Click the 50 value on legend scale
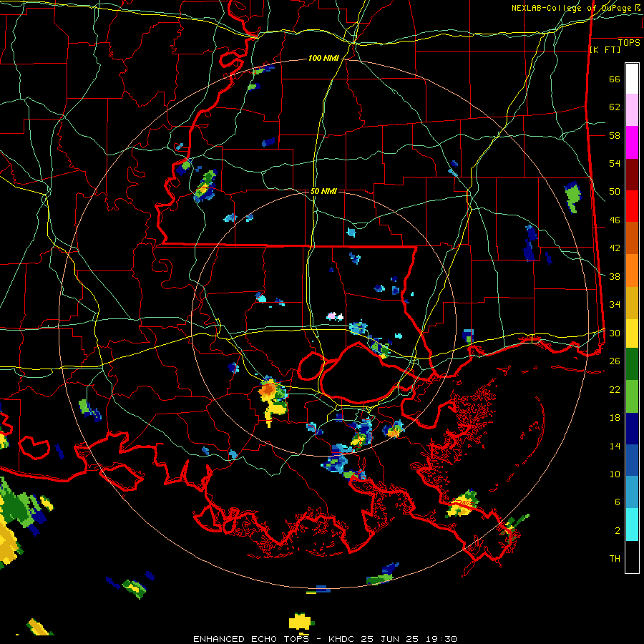 coord(615,192)
